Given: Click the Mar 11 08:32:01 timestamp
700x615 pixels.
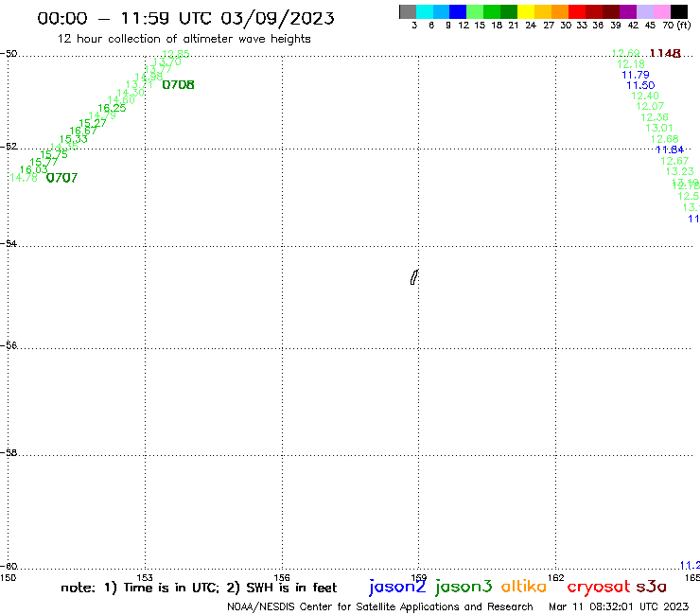Looking at the screenshot, I should [619, 606].
